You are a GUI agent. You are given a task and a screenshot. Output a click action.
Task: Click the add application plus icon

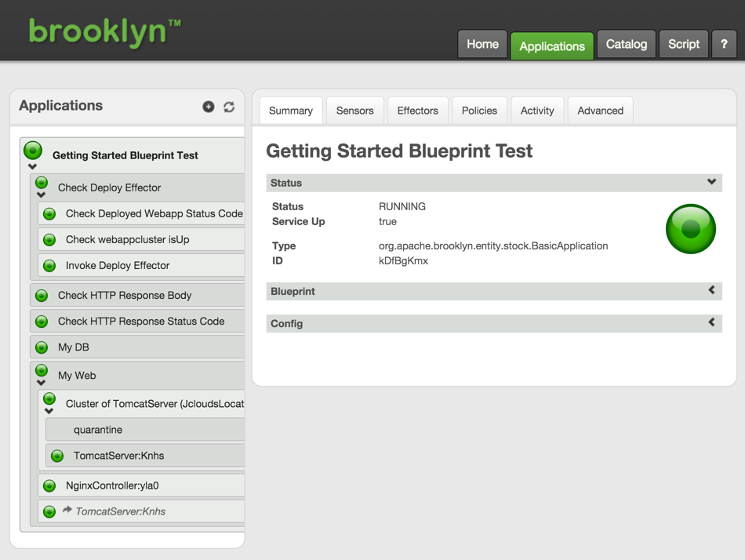209,107
